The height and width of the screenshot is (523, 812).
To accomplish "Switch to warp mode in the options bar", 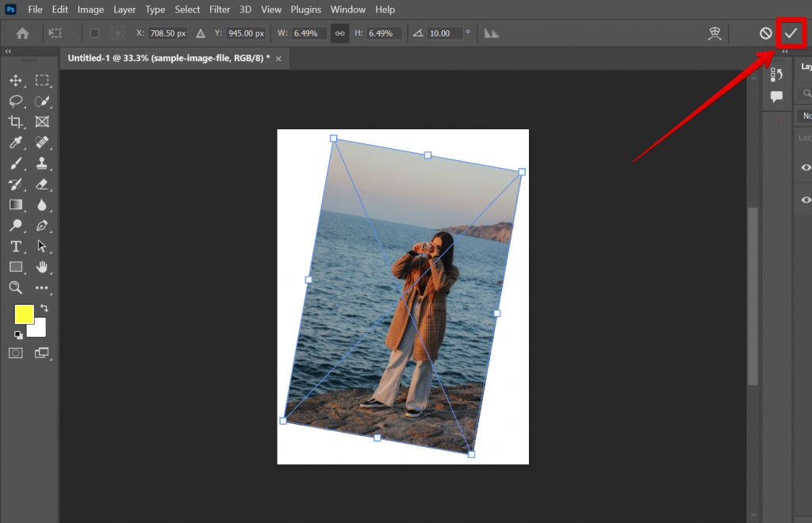I will pos(714,33).
